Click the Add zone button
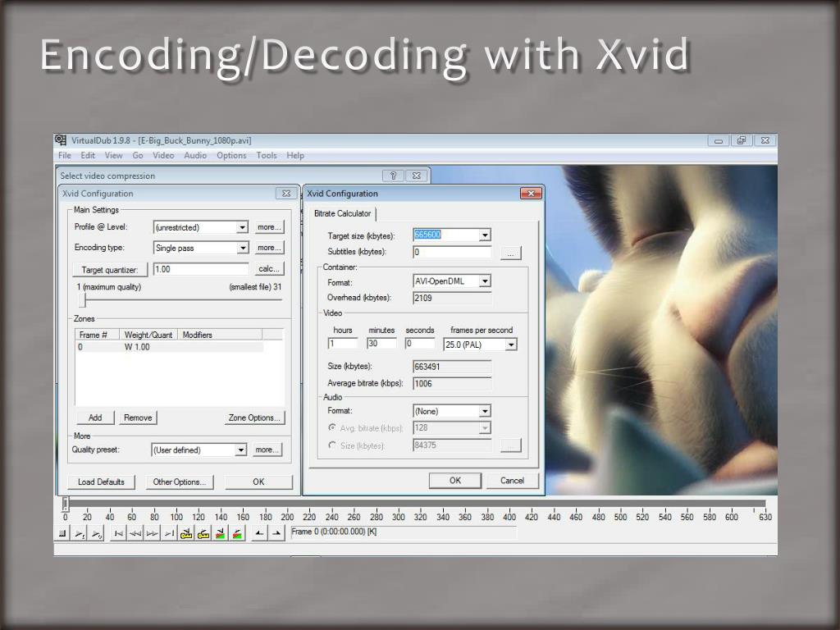This screenshot has width=840, height=630. click(95, 418)
